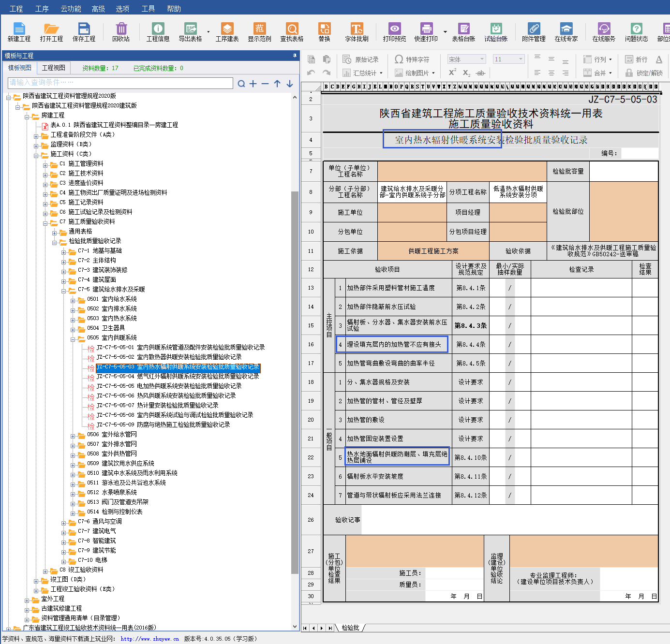
Task: Collapse the 0505 室内供暖系统 node
Action: [x=73, y=339]
